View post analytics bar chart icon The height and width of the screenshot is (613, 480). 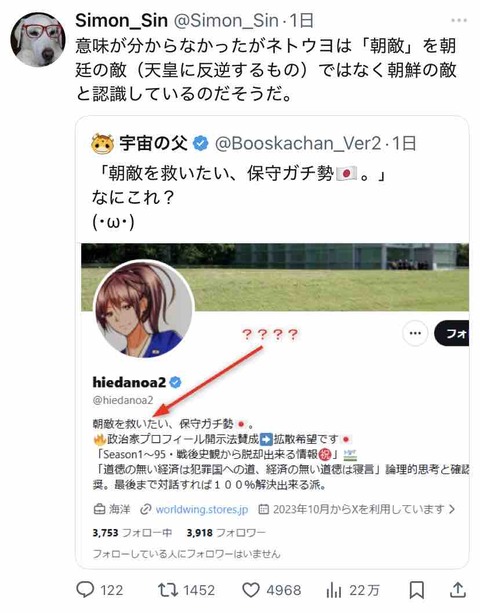333,590
